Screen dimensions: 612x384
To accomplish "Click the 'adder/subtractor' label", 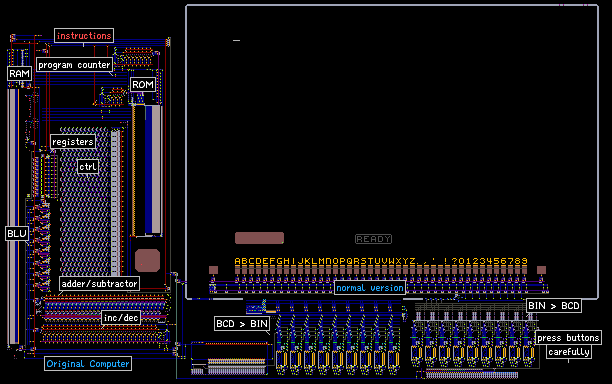I will (100, 284).
